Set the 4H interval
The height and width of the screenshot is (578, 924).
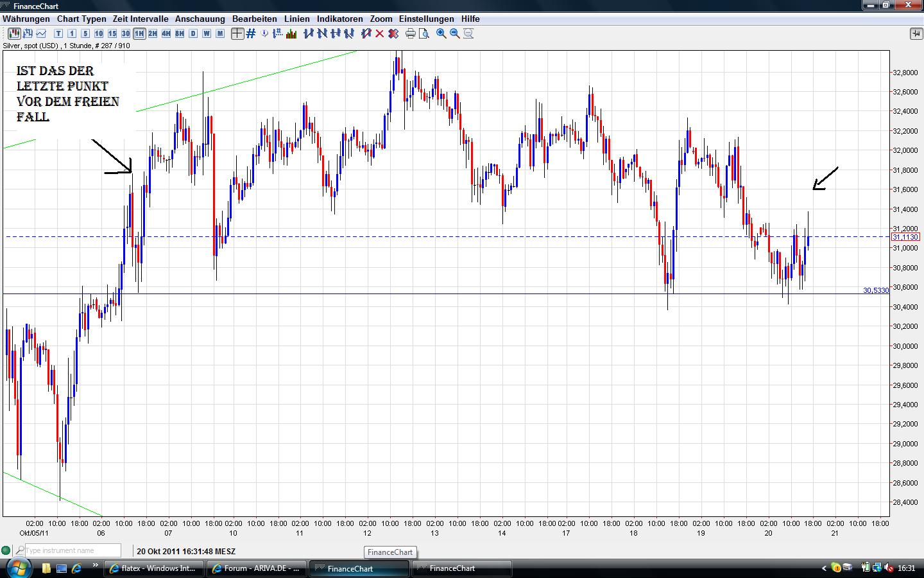click(166, 33)
